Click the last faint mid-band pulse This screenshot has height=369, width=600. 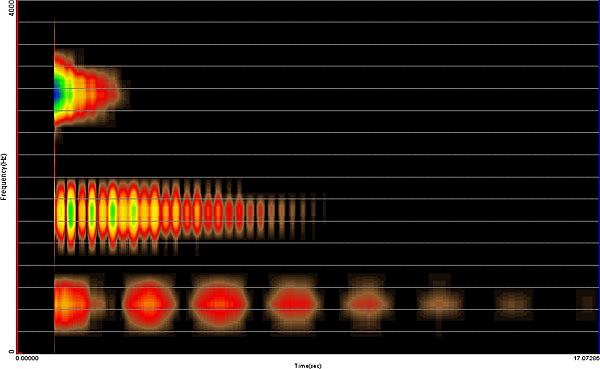pos(324,209)
